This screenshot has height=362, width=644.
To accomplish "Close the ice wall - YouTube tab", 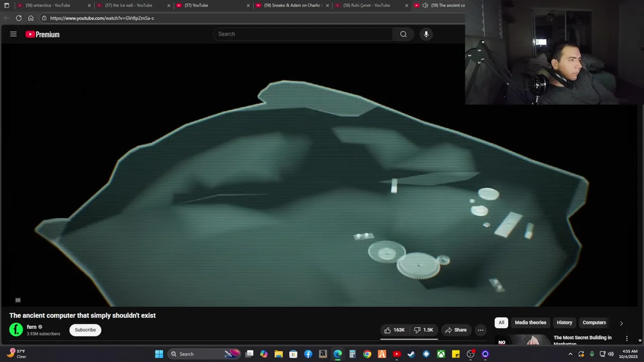I will point(169,6).
